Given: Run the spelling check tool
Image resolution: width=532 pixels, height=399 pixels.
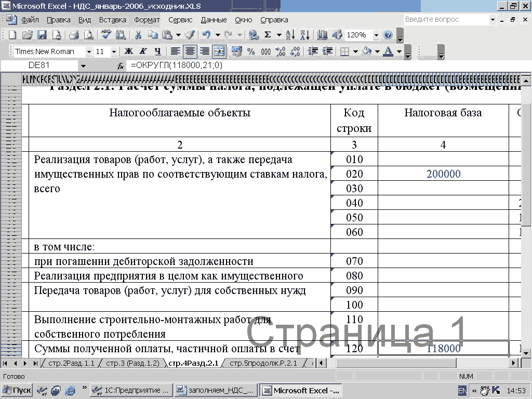Looking at the screenshot, I should (x=106, y=35).
